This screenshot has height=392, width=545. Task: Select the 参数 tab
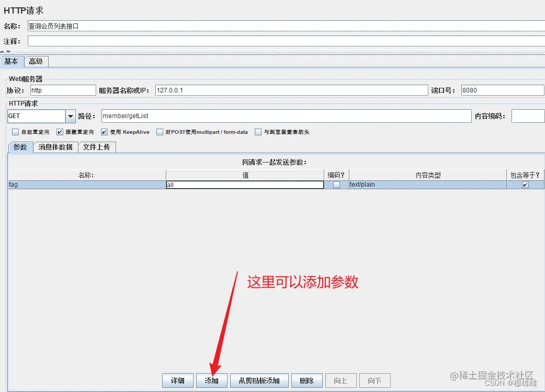(20, 147)
